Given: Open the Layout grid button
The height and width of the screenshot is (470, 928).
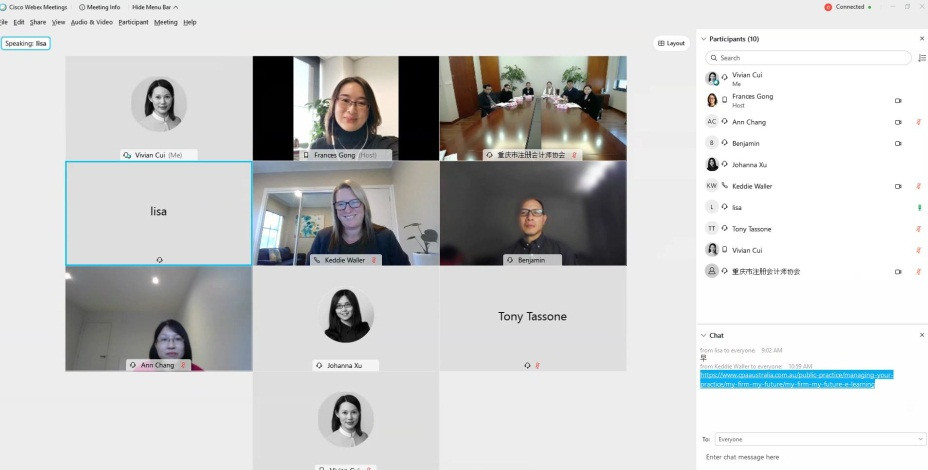Looking at the screenshot, I should 671,43.
